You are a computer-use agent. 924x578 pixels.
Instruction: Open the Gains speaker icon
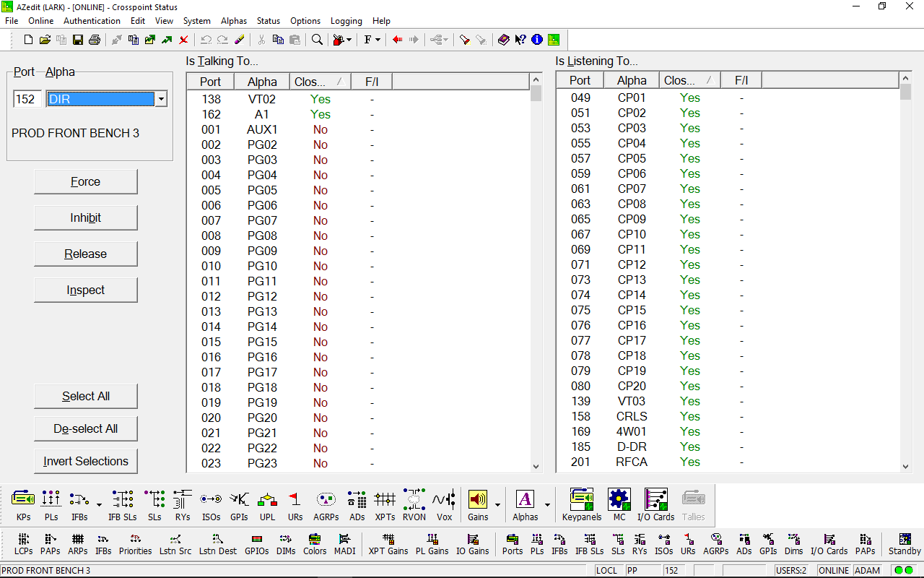(478, 505)
